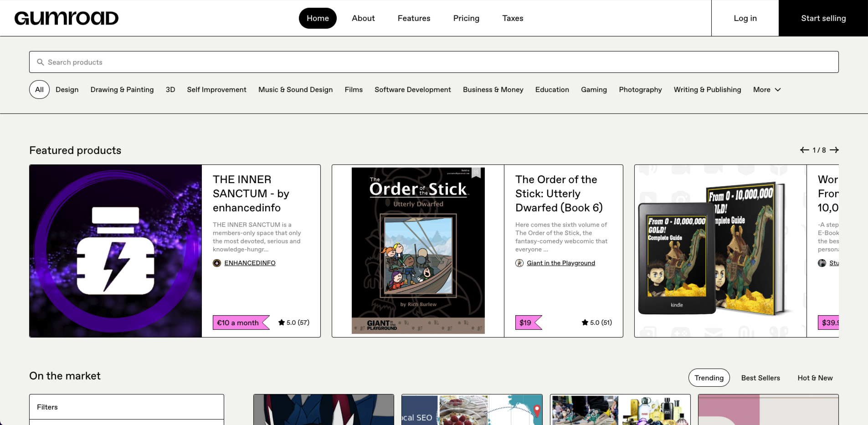This screenshot has height=425, width=868.
Task: Select the Photography category
Action: pyautogui.click(x=640, y=90)
